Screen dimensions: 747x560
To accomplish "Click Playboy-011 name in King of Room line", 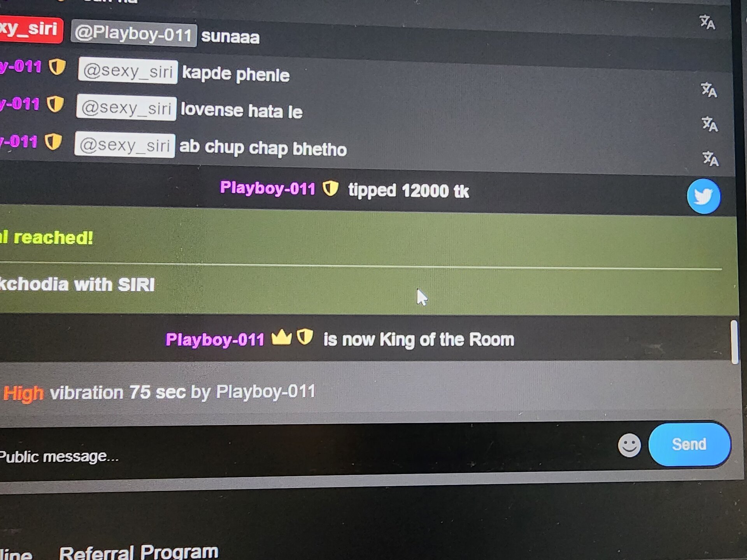I will click(215, 339).
